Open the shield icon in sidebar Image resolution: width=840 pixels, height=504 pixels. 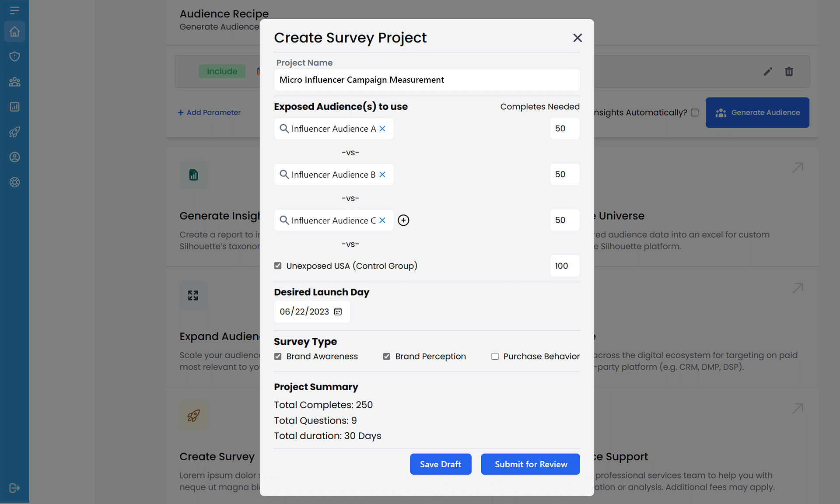(14, 56)
